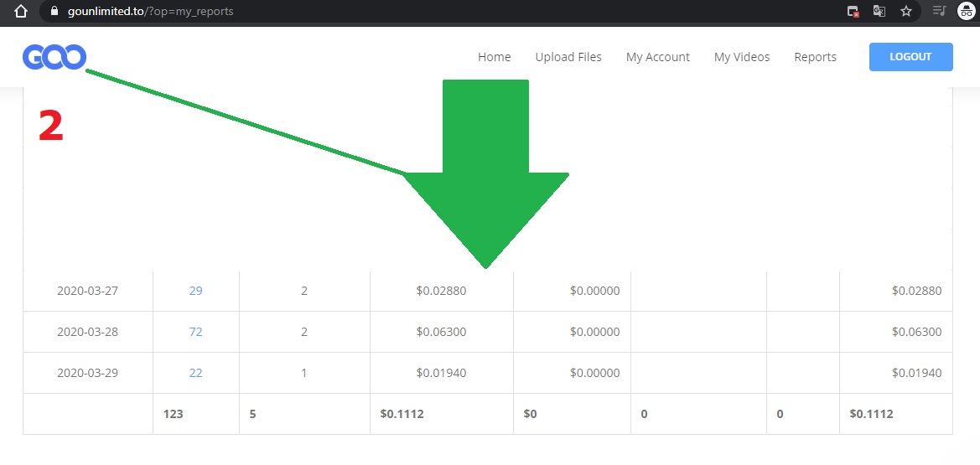980x465 pixels.
Task: Open My Videos in navigation
Action: pos(742,57)
